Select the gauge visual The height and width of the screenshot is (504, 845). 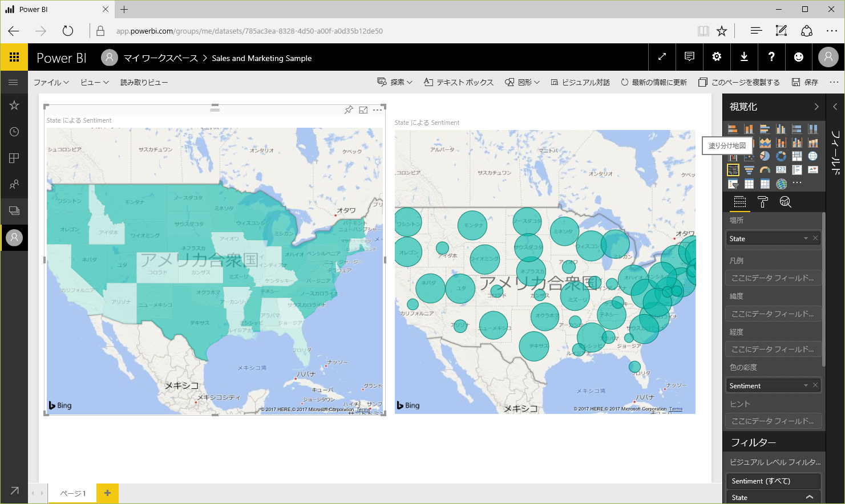(x=765, y=170)
